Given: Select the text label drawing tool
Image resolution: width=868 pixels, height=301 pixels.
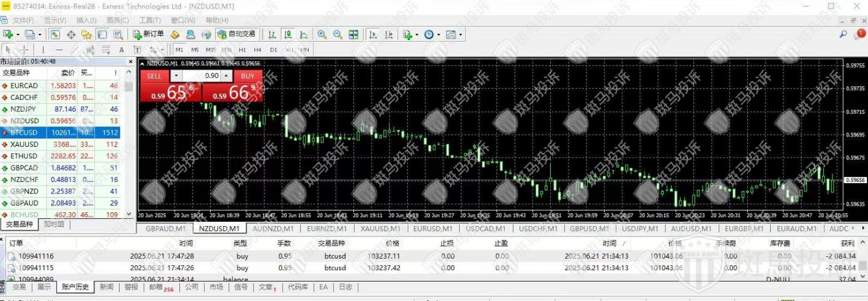Looking at the screenshot, I should (x=121, y=50).
